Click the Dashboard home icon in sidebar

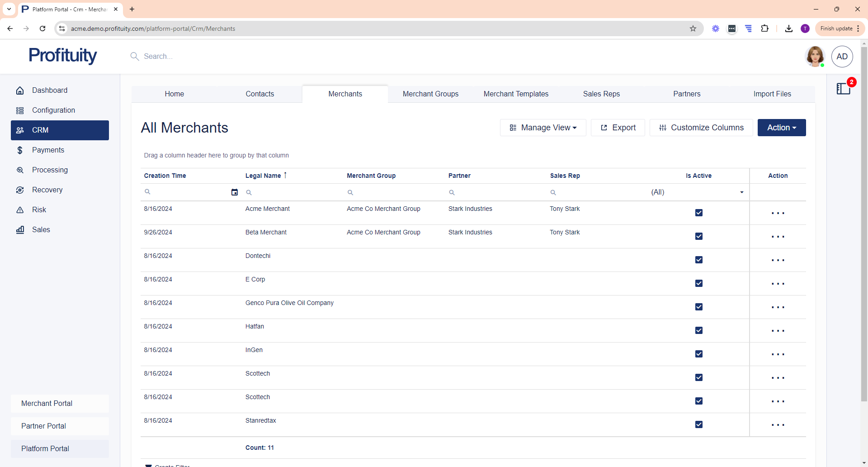click(x=20, y=91)
